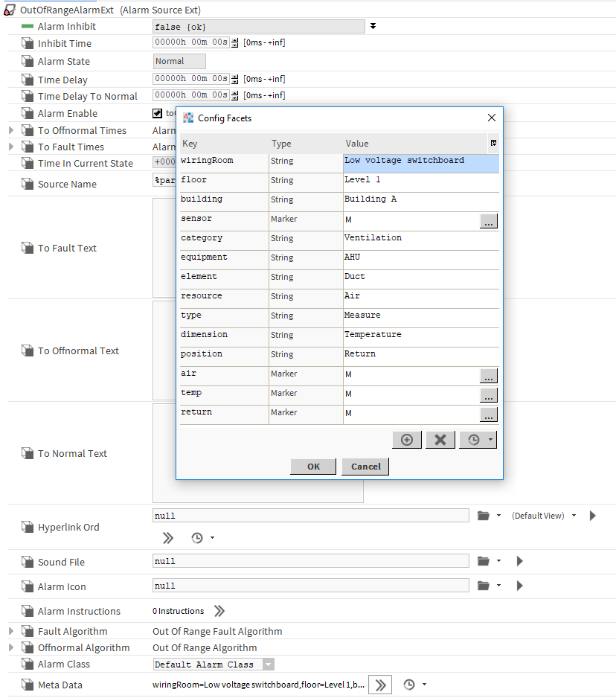The height and width of the screenshot is (698, 616).
Task: Click the delete facet X button
Action: pos(440,440)
